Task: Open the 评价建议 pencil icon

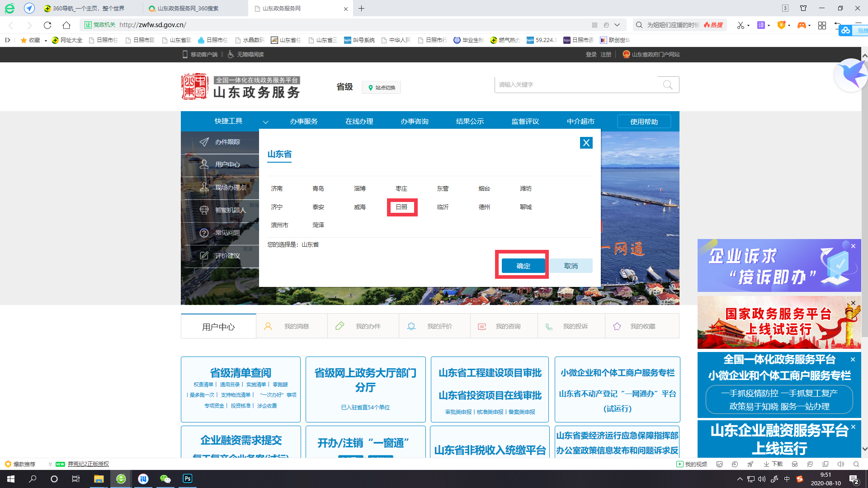Action: (x=205, y=255)
